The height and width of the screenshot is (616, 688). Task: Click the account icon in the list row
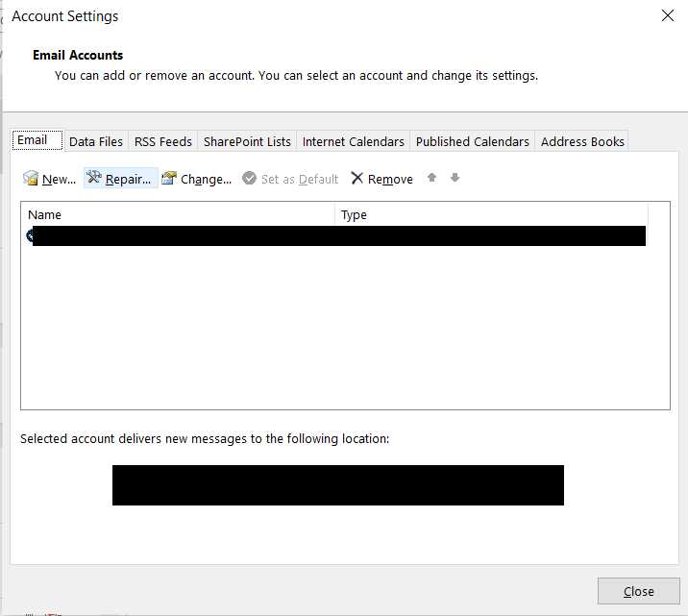pyautogui.click(x=30, y=235)
